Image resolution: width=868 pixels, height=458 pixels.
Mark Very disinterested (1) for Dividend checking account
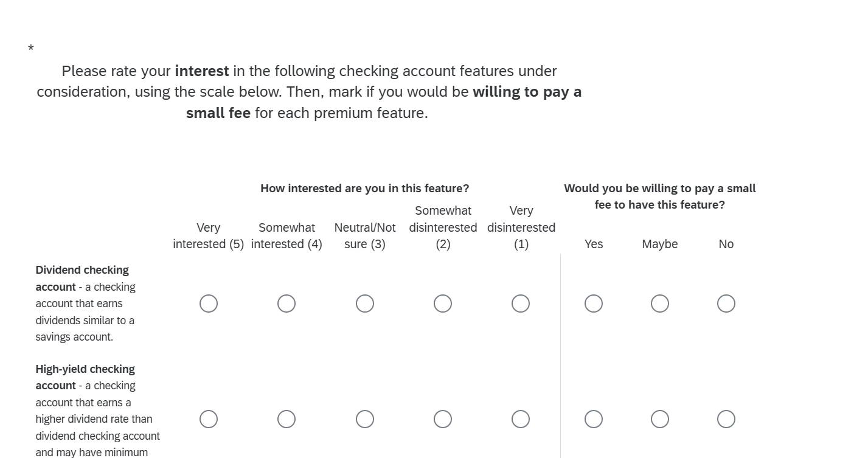(x=521, y=304)
